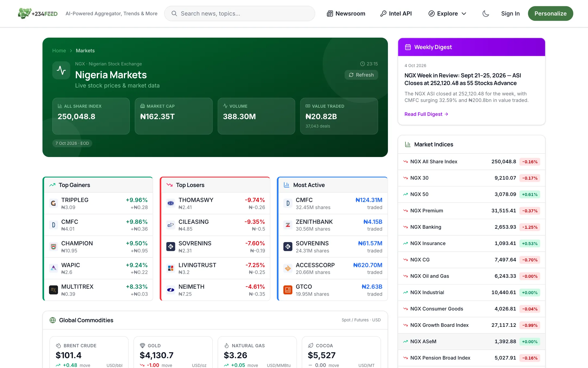The height and width of the screenshot is (368, 588).
Task: Click the Nigeria Markets pulse icon
Action: pyautogui.click(x=61, y=70)
